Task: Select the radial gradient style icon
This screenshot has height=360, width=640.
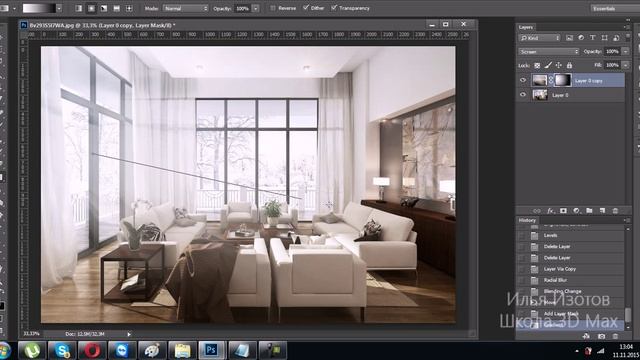Action: (x=91, y=8)
